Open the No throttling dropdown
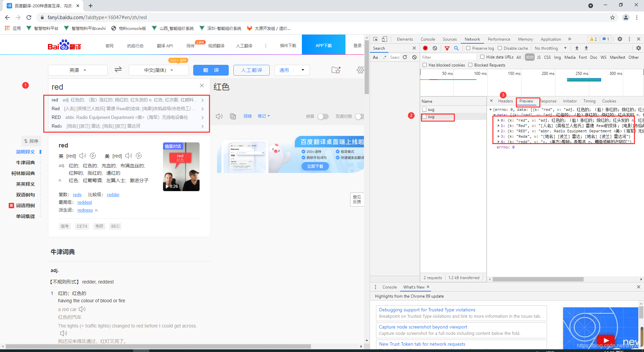 [551, 48]
